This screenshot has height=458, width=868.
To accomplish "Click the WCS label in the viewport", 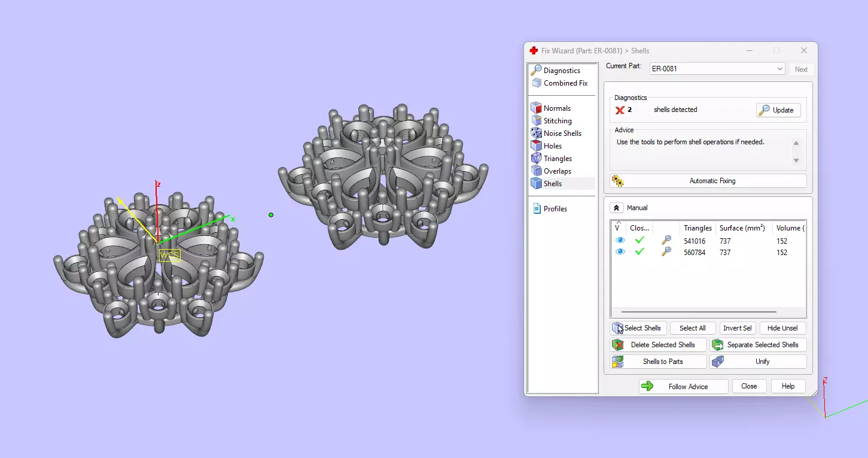I will 170,256.
